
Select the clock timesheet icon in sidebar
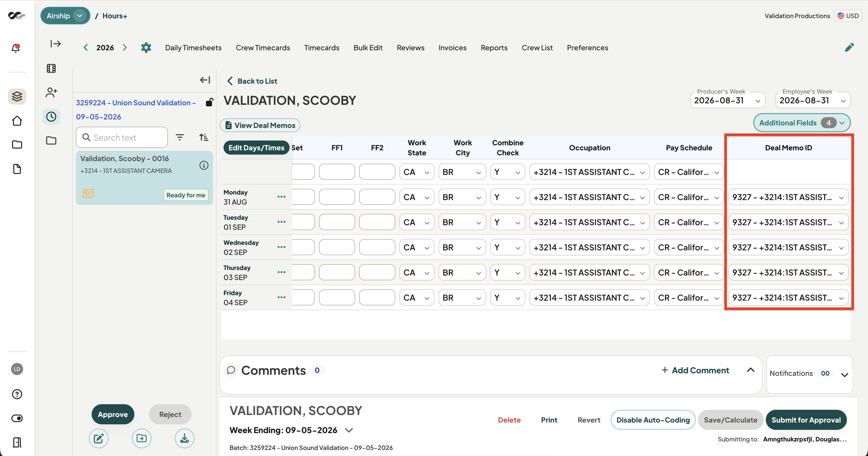(51, 117)
